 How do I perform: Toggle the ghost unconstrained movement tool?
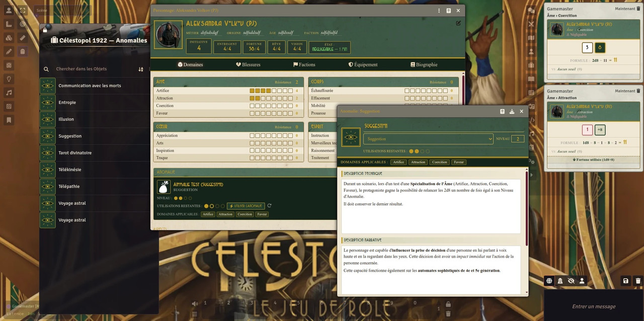pos(22,51)
